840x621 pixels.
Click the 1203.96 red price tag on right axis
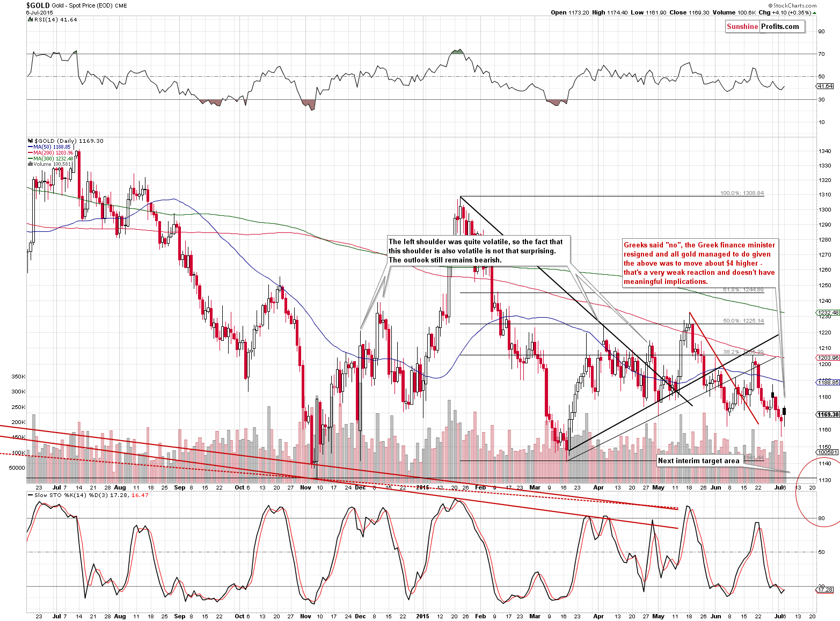pyautogui.click(x=828, y=357)
